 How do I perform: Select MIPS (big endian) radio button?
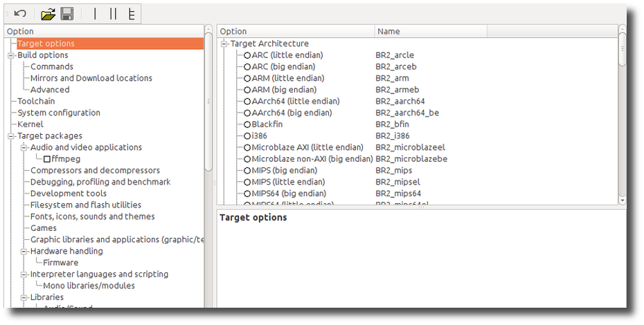(247, 171)
